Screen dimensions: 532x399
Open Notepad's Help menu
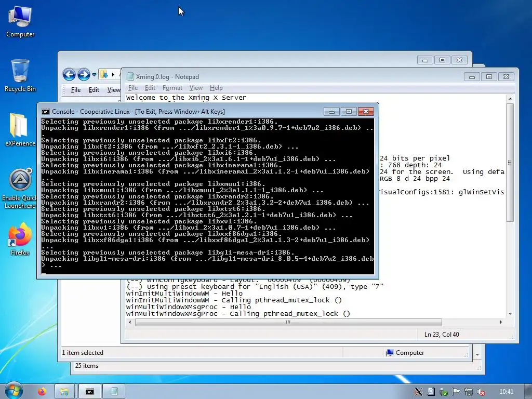pos(216,88)
